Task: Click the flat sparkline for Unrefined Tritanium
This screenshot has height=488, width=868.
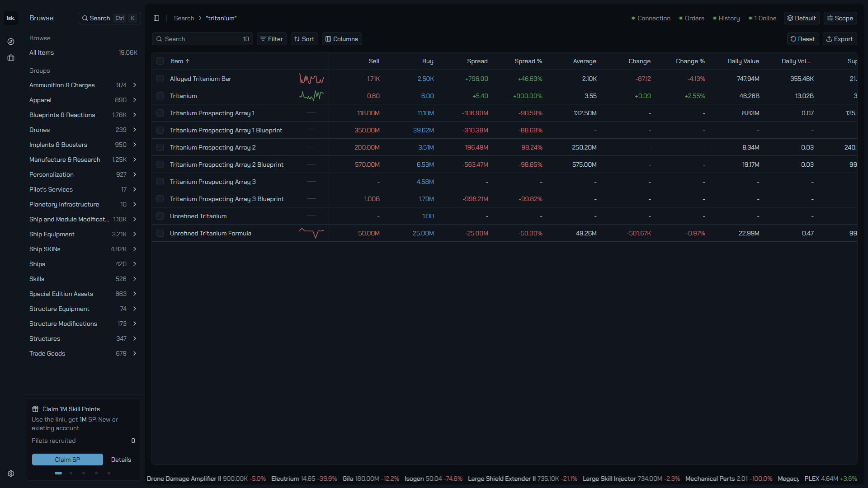Action: 311,216
